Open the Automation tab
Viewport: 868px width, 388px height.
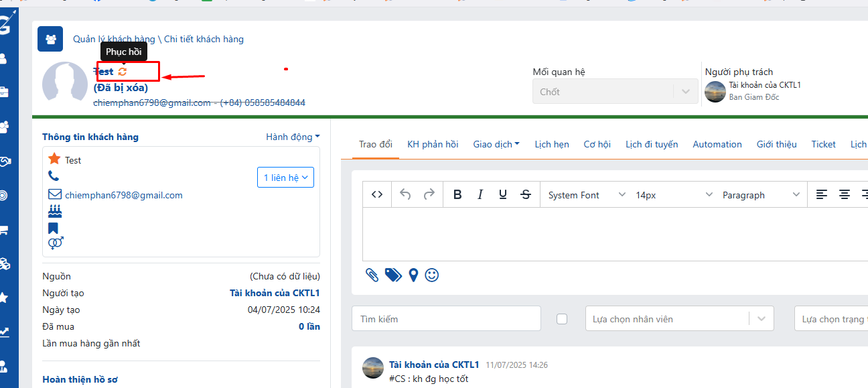(717, 144)
